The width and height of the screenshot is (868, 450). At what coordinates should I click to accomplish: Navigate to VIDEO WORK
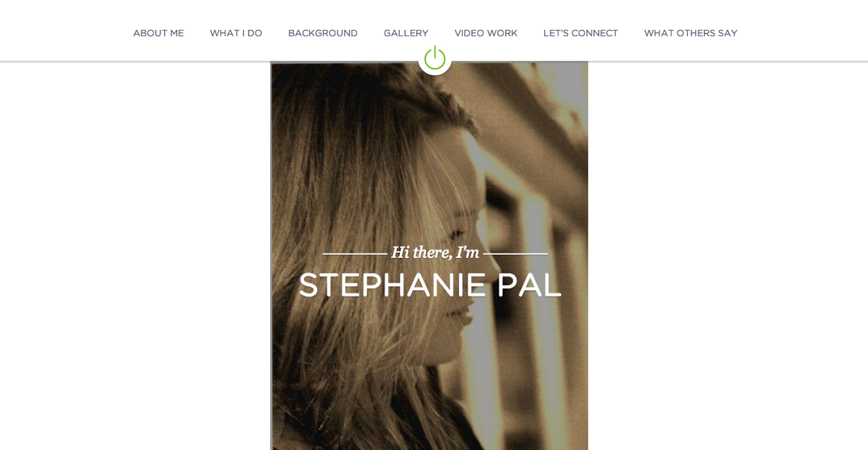tap(486, 33)
